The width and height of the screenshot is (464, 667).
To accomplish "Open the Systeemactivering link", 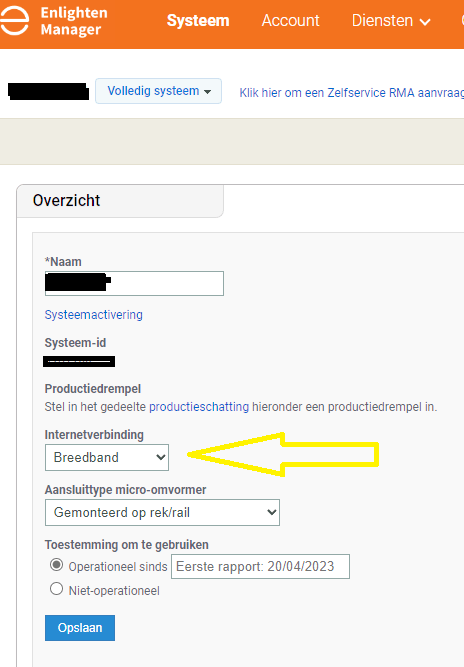I will (94, 315).
